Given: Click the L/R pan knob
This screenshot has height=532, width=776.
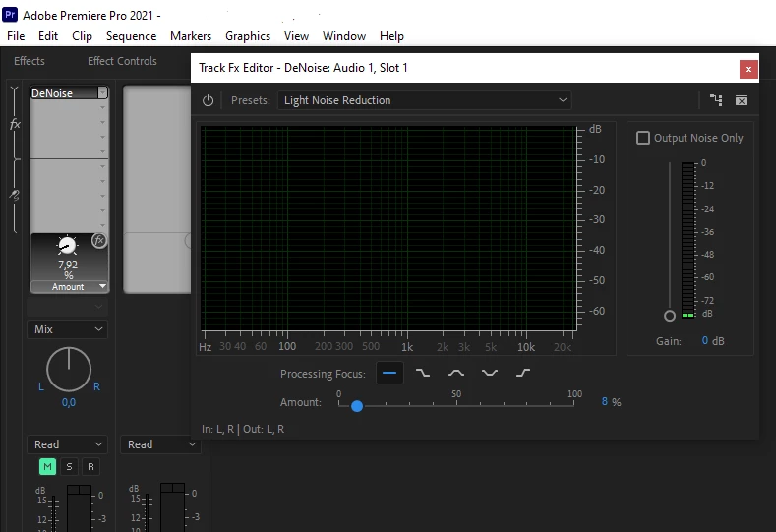Looking at the screenshot, I should point(69,370).
